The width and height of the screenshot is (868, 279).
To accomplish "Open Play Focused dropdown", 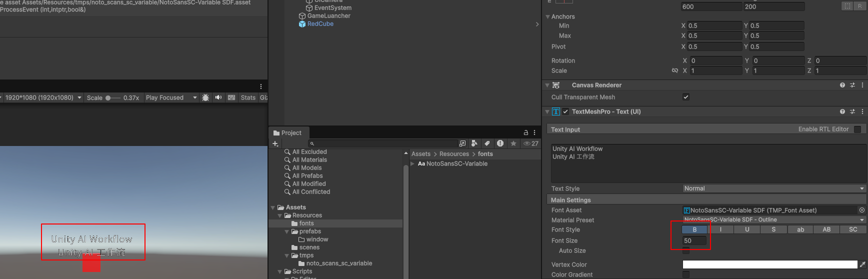I will (171, 97).
